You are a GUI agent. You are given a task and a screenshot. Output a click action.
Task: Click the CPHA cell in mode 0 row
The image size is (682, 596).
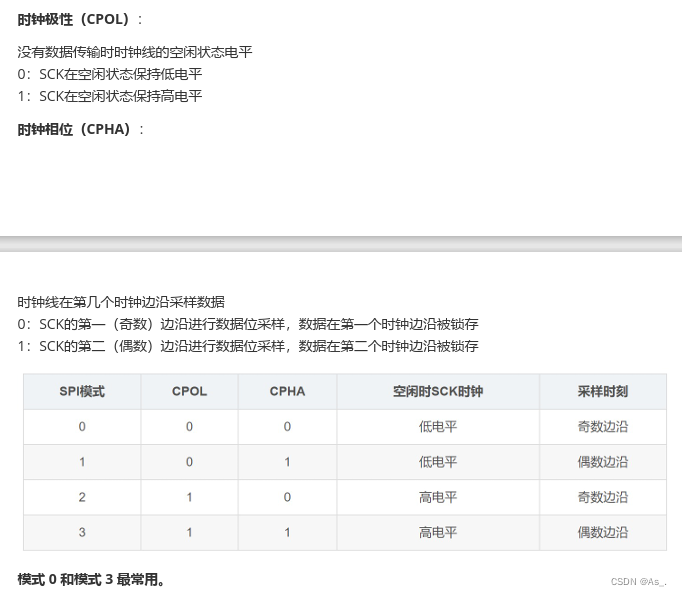click(x=287, y=427)
